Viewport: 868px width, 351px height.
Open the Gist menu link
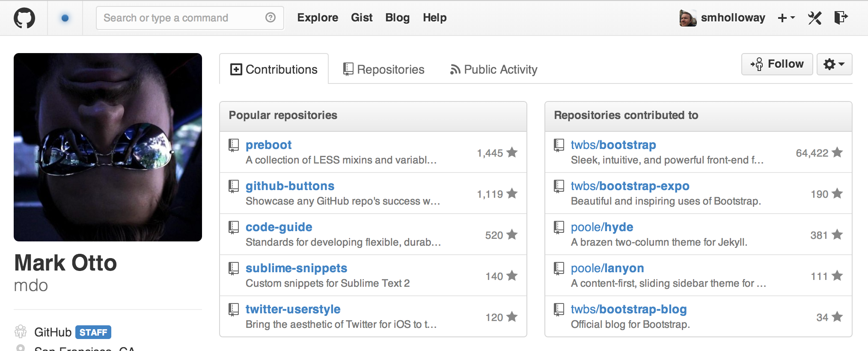coord(362,18)
